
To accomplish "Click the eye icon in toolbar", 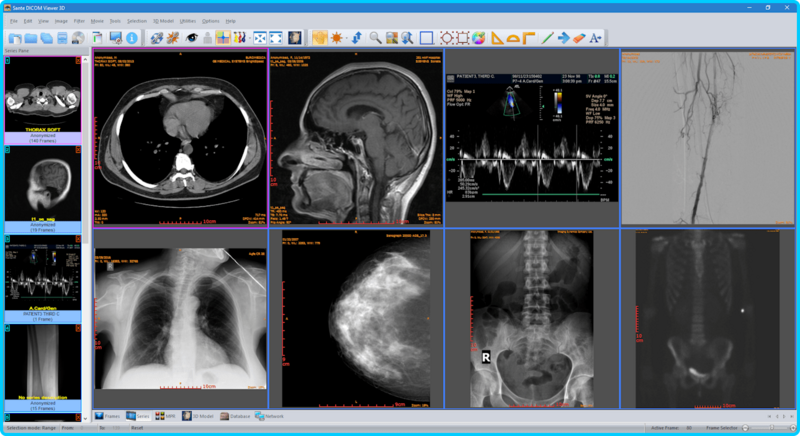I will click(x=191, y=38).
